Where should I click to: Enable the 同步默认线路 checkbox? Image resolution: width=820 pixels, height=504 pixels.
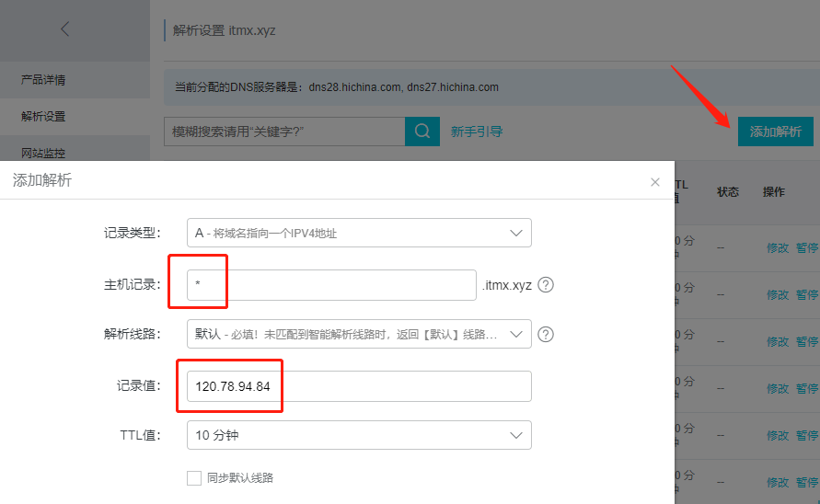(194, 478)
